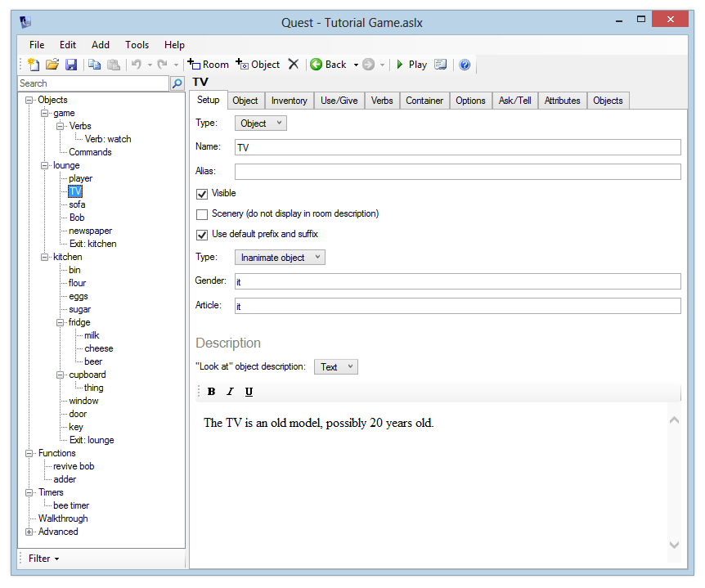Click the Search input box

93,83
